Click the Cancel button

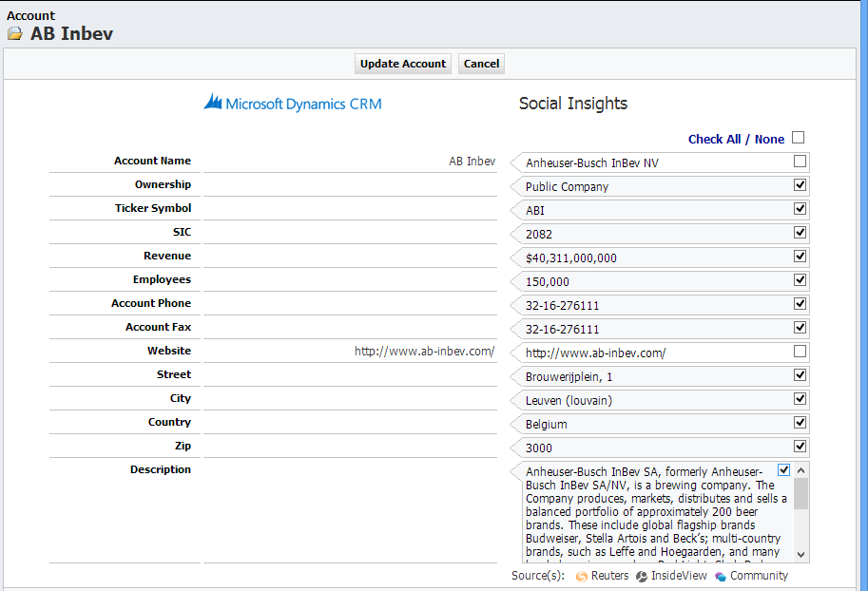[x=480, y=64]
